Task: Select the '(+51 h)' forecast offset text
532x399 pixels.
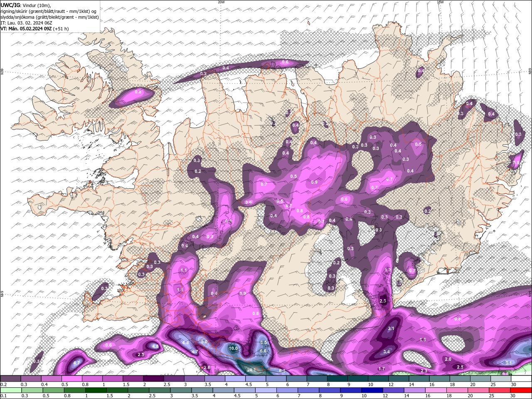Action: pyautogui.click(x=61, y=29)
